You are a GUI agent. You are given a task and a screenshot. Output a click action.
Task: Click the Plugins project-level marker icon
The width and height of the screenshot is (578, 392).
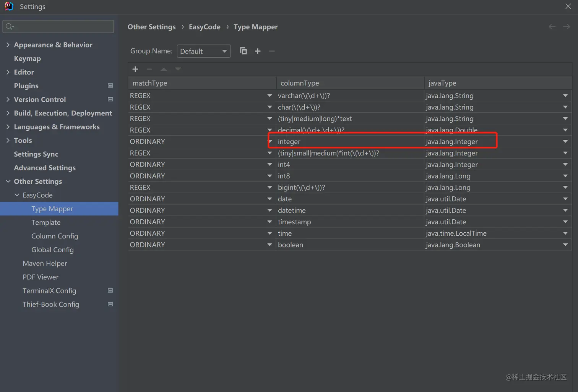click(x=110, y=86)
